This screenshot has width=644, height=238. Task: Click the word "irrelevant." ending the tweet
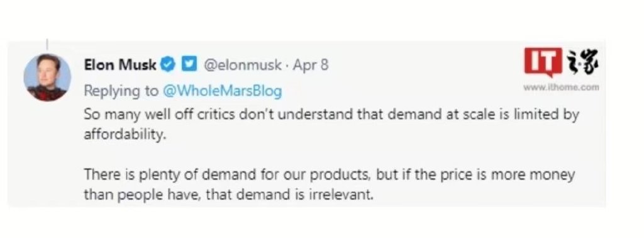pos(341,194)
